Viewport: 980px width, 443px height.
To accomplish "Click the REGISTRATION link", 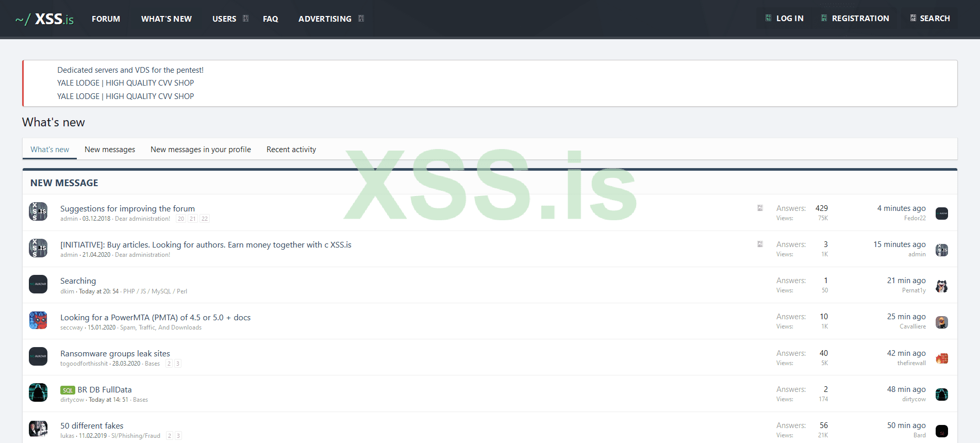I will click(860, 18).
